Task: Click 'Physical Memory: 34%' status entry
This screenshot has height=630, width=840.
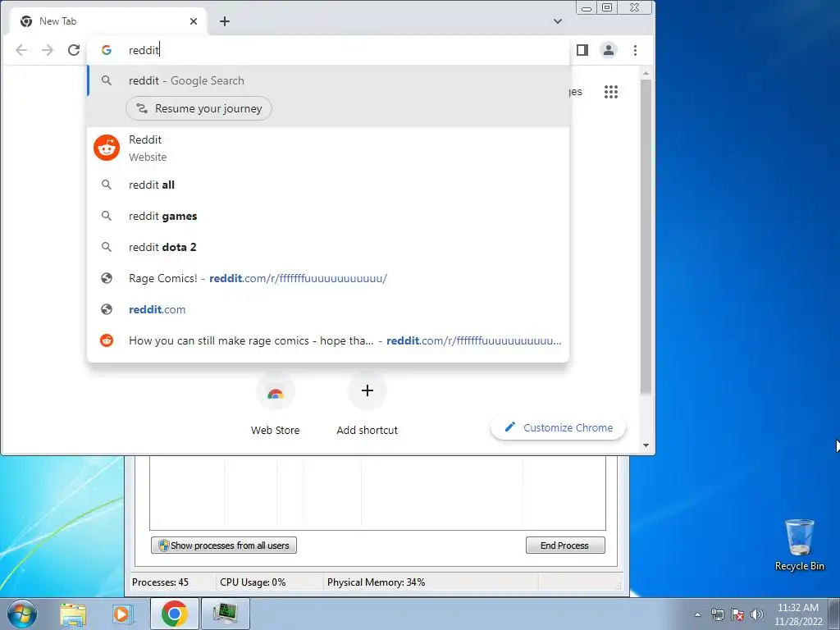Action: (x=376, y=582)
